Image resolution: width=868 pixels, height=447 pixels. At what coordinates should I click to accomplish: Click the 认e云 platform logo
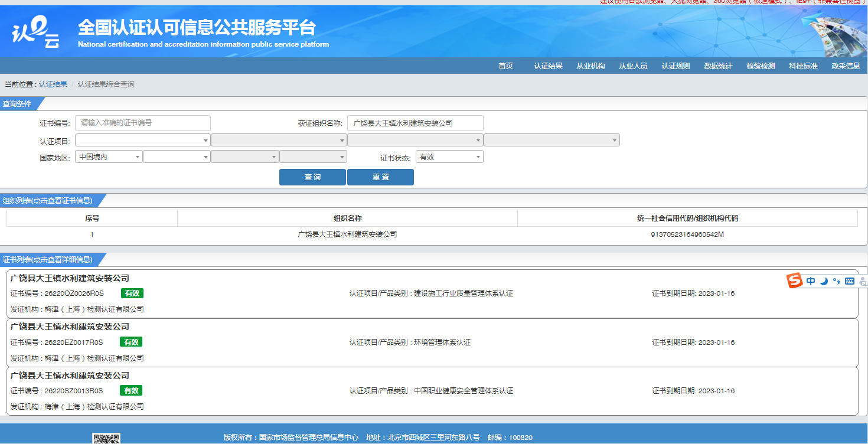tap(36, 32)
